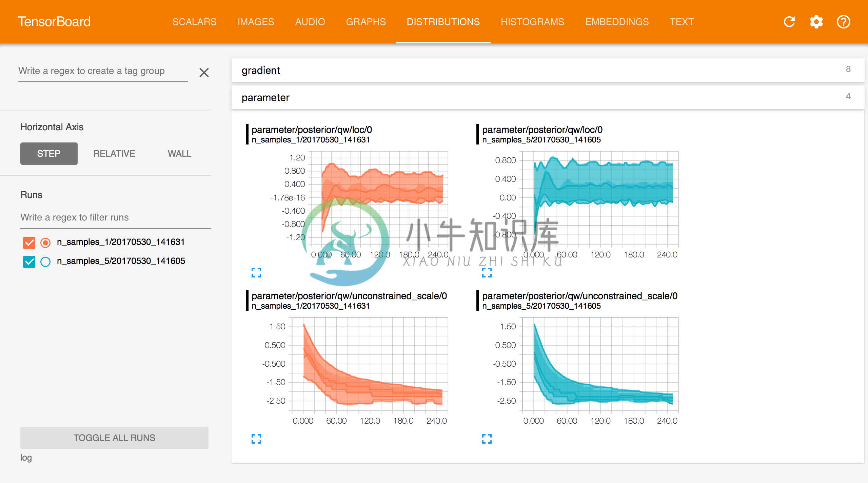Open the TEXT tab
The image size is (868, 483).
click(682, 22)
